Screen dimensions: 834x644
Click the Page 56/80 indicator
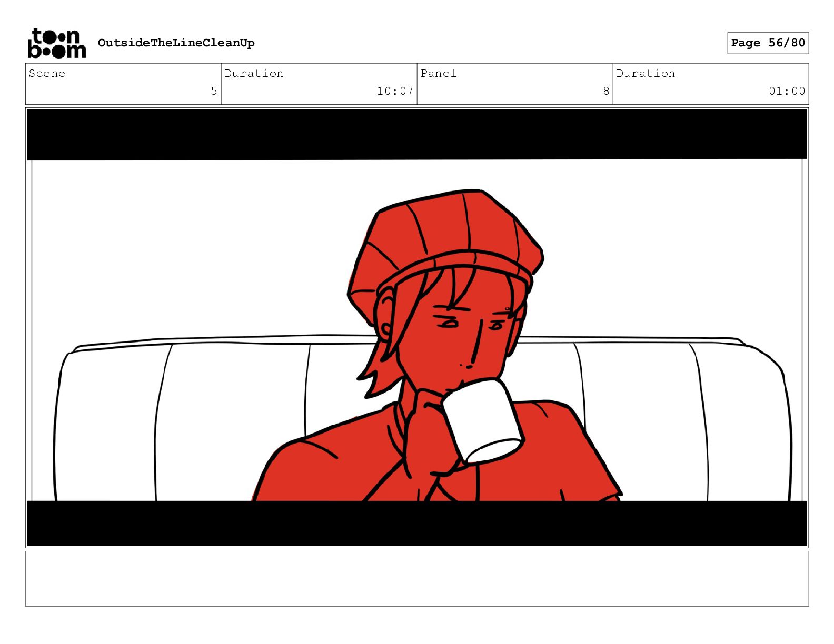(x=768, y=43)
